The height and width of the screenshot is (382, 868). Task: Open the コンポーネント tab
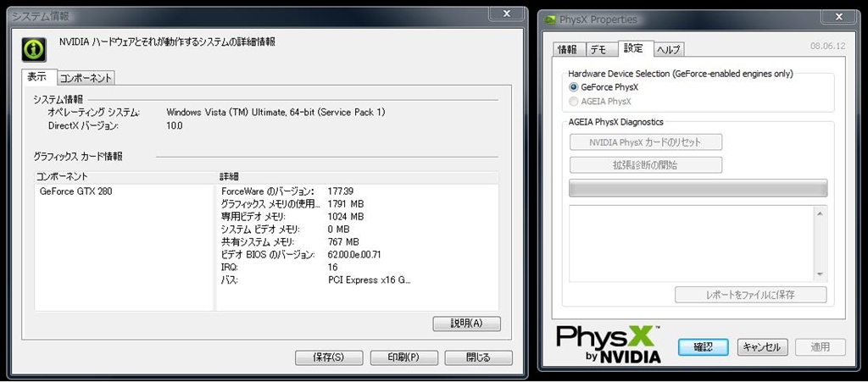pyautogui.click(x=86, y=78)
